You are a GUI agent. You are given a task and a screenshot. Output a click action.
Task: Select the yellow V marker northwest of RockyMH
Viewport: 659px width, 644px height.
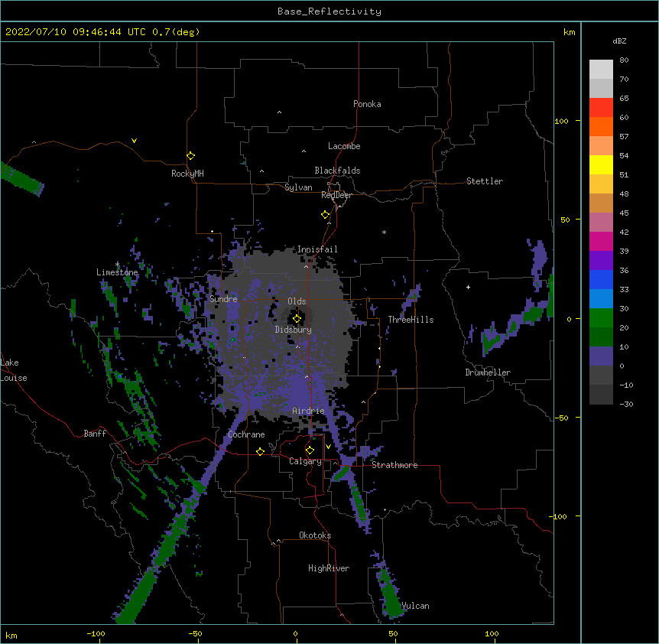(x=134, y=141)
